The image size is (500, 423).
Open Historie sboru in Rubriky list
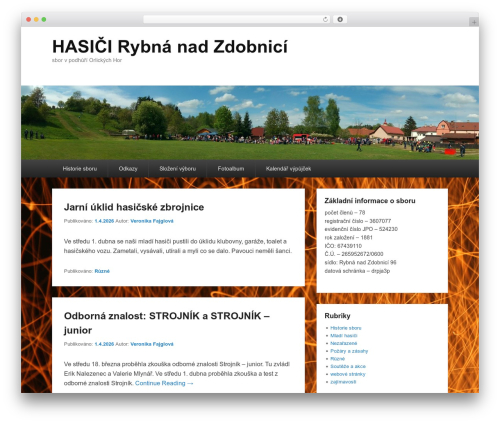346,328
